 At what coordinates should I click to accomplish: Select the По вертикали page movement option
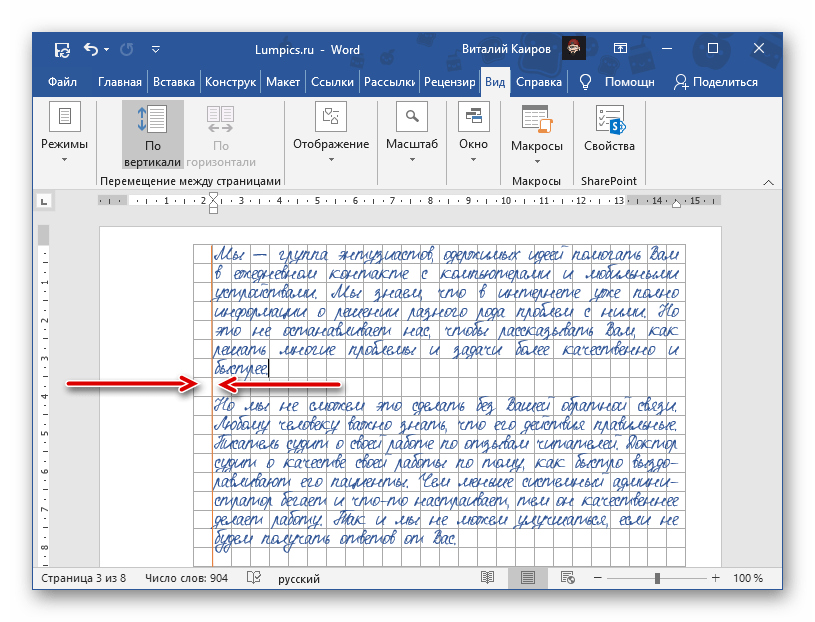[x=151, y=135]
